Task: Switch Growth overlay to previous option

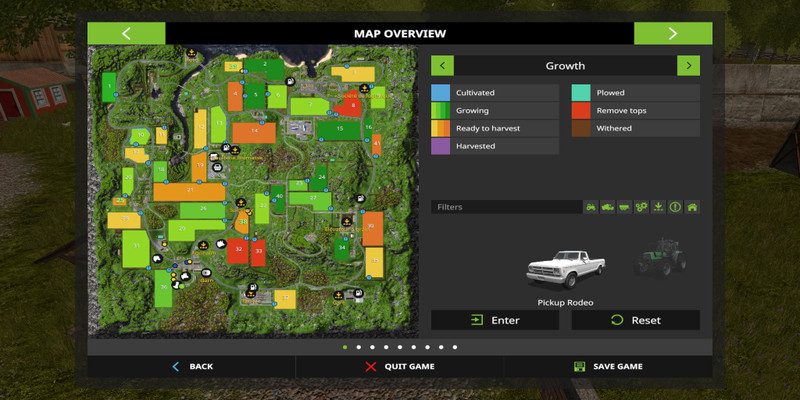Action: [x=443, y=66]
